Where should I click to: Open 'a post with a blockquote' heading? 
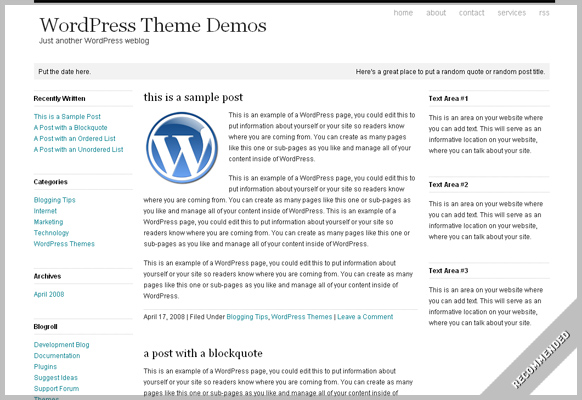[203, 353]
